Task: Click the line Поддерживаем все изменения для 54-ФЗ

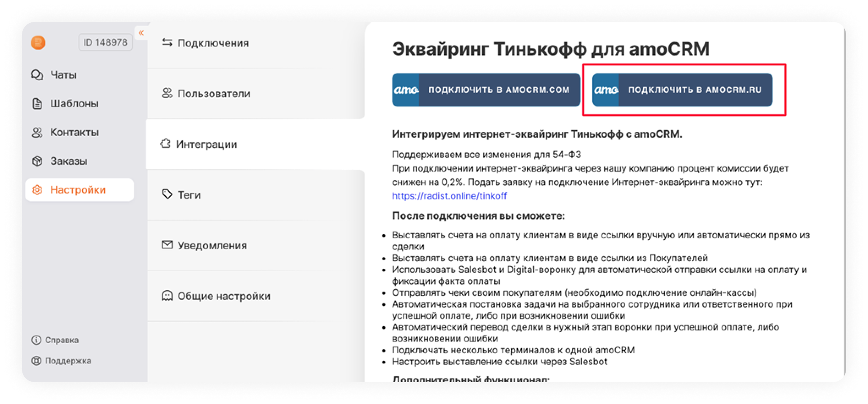Action: tap(486, 154)
